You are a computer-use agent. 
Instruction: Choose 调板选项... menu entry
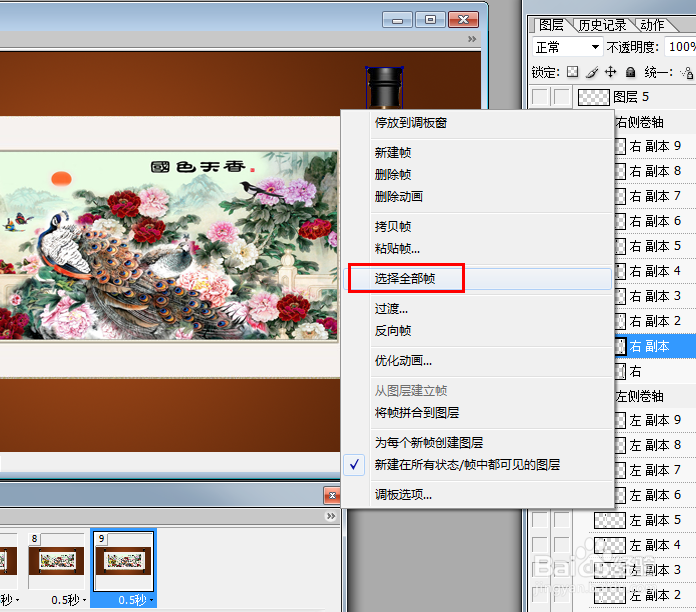(x=478, y=494)
